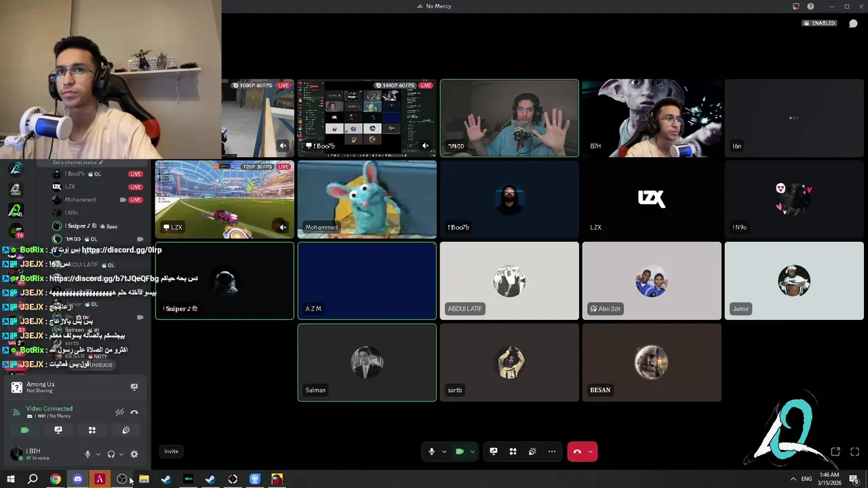Deafen with headphones icon in user panel
This screenshot has height=488, width=868.
111,454
